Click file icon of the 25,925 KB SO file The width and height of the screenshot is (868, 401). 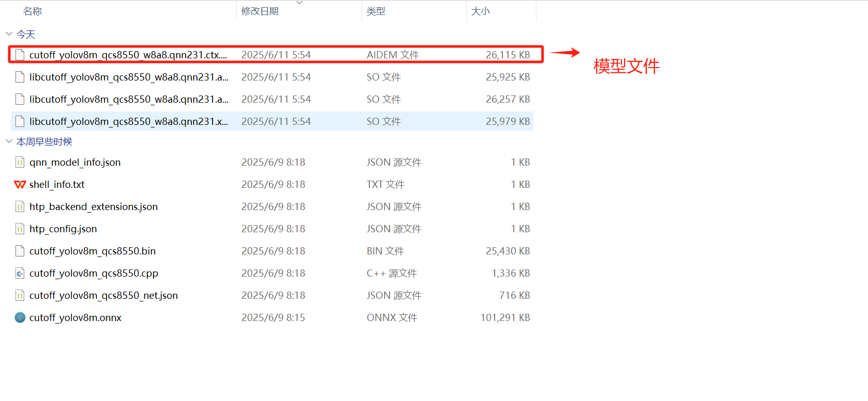coord(20,77)
